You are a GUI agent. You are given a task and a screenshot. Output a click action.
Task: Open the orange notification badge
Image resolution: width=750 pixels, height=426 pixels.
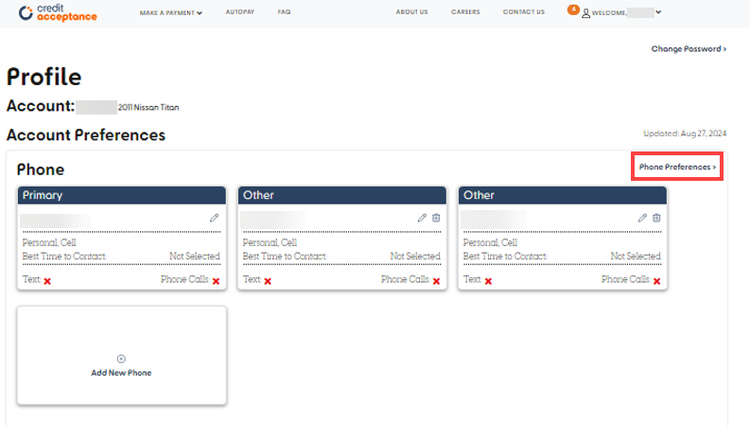pyautogui.click(x=572, y=9)
